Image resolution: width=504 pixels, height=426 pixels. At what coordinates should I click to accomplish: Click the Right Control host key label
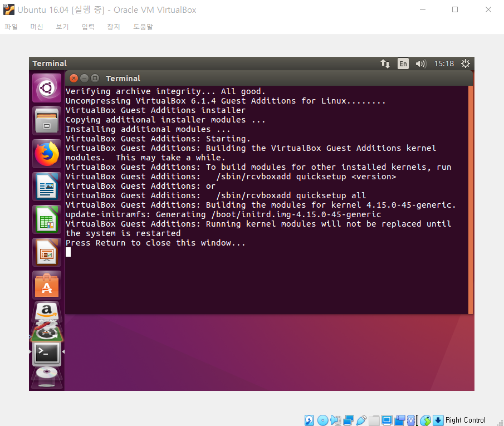tap(465, 420)
